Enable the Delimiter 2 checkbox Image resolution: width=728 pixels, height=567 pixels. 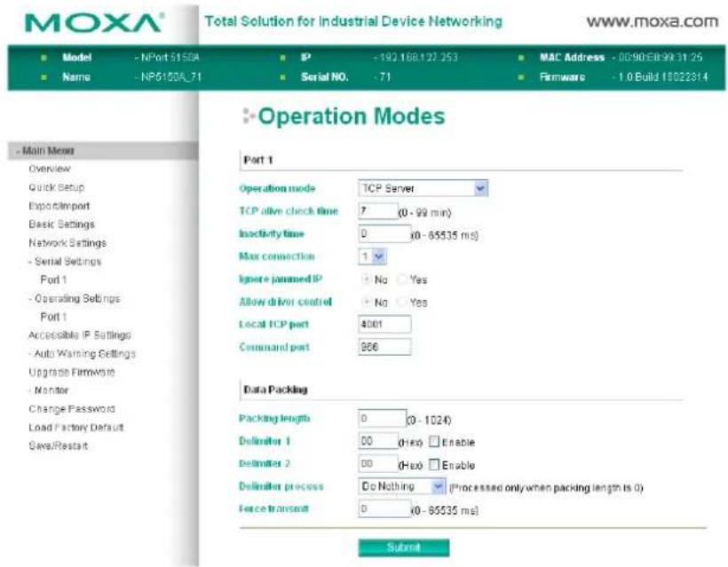coord(433,464)
